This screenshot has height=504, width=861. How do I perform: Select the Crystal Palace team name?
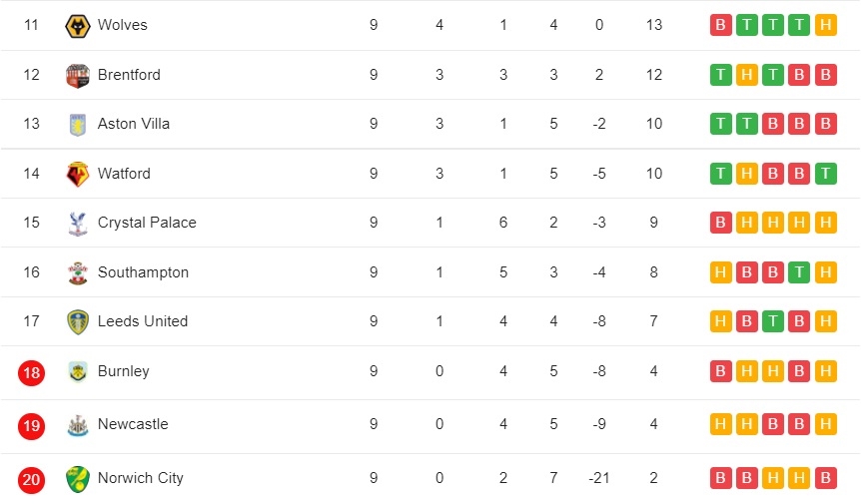pos(147,223)
